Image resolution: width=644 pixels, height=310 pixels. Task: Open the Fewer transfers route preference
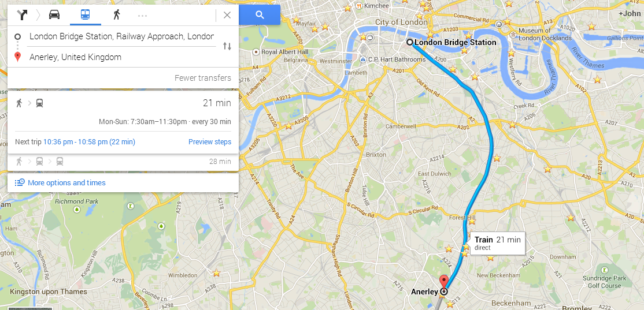[x=202, y=78]
